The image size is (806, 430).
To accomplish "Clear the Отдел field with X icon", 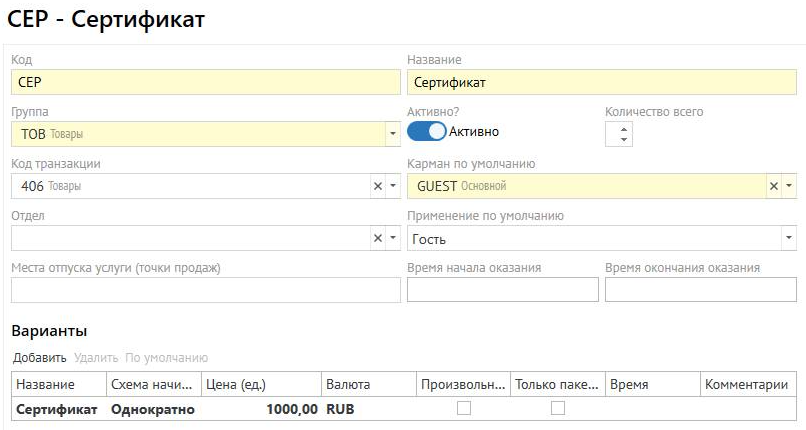I will pos(378,238).
